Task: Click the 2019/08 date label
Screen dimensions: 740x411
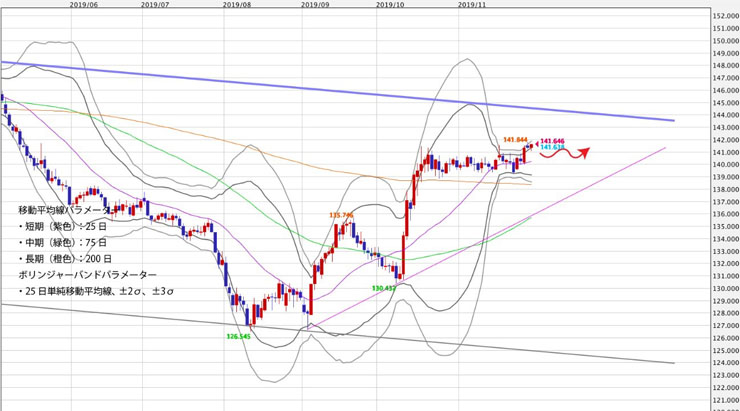Action: pos(237,4)
